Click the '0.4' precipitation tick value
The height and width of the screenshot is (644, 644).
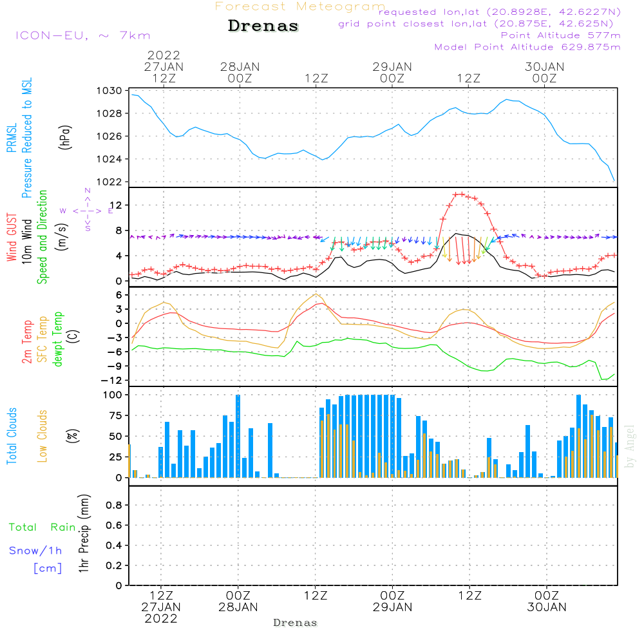point(114,546)
